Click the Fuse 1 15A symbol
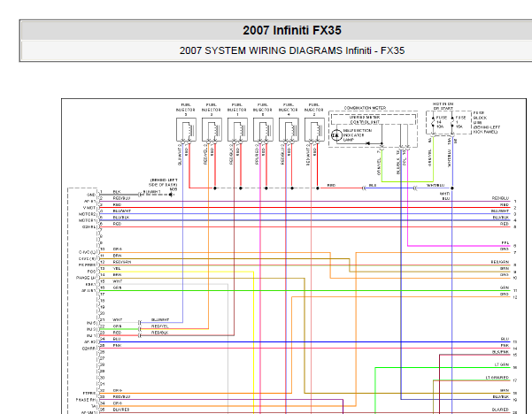 (x=452, y=122)
